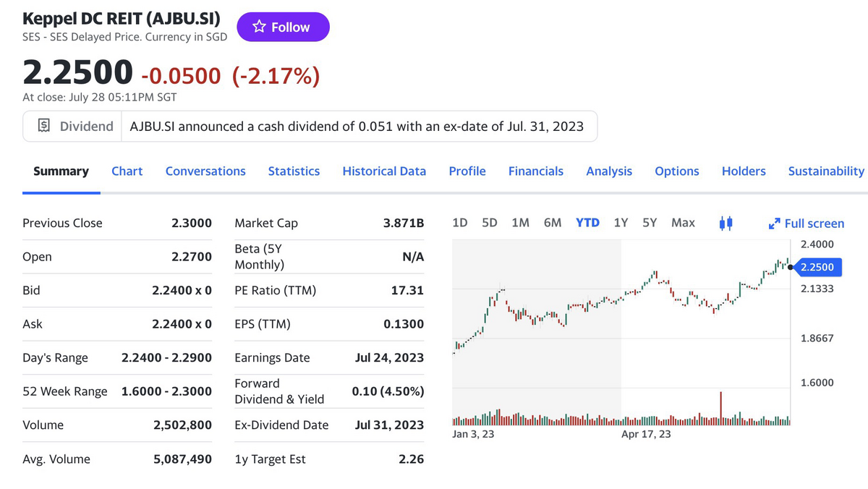The width and height of the screenshot is (868, 489).
Task: Click the candlestick chart type icon
Action: click(x=727, y=223)
